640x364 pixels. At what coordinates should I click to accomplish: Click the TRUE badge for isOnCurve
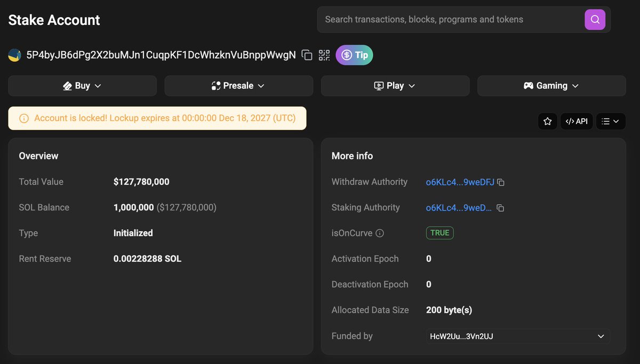439,233
